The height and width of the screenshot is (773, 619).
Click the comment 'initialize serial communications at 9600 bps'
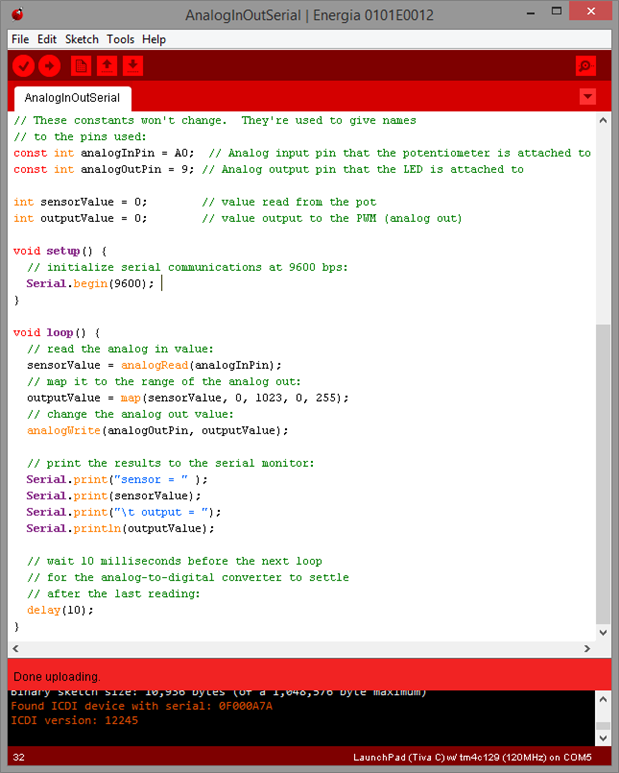tap(187, 267)
